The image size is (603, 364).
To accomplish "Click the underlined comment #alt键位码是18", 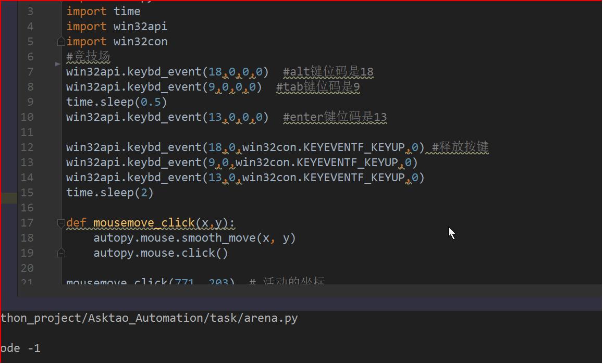I will click(327, 72).
